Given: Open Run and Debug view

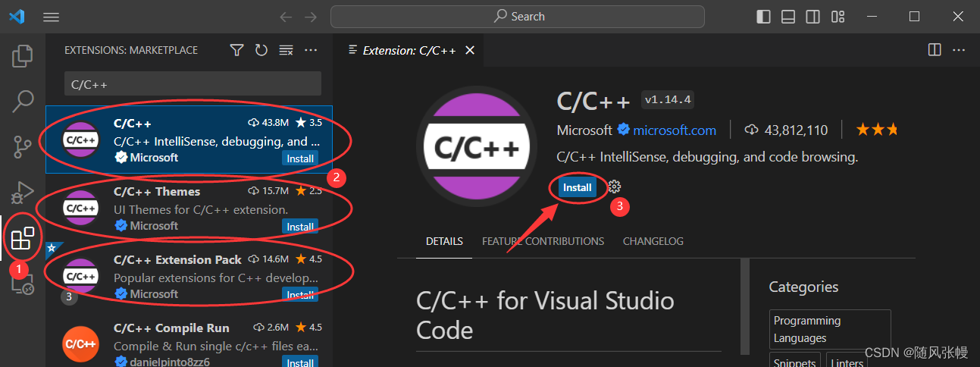Looking at the screenshot, I should (x=23, y=192).
